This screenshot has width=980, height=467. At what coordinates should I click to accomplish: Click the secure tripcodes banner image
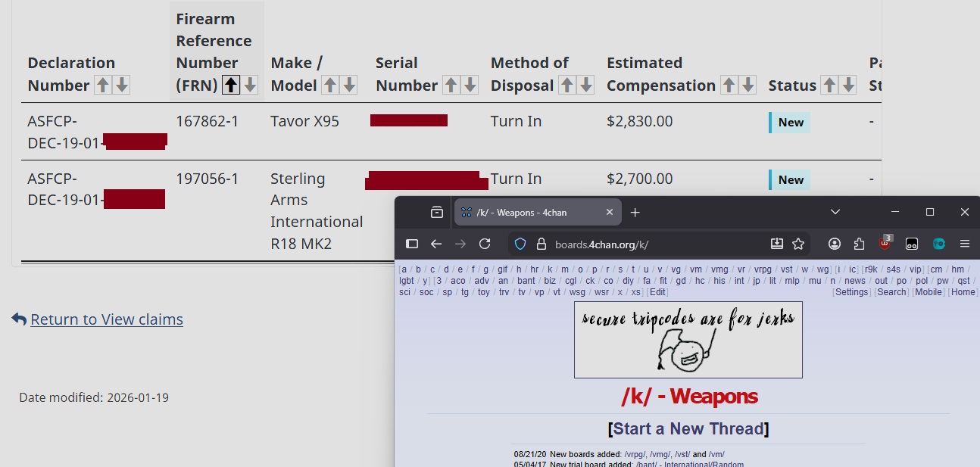pyautogui.click(x=688, y=340)
